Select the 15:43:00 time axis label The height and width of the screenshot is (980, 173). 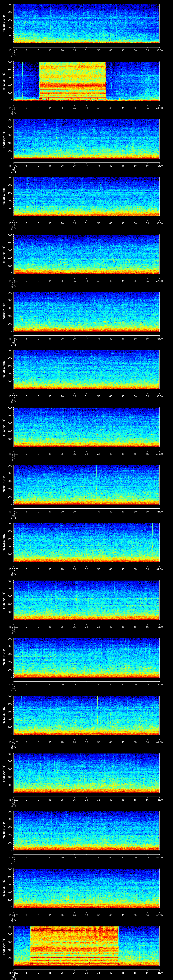click(x=13, y=857)
